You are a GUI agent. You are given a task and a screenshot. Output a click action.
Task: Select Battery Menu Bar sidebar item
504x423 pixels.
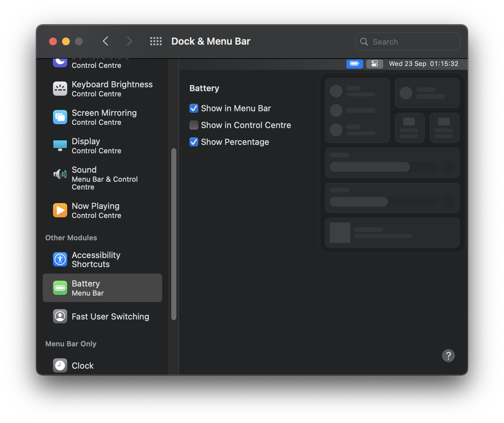click(x=102, y=288)
